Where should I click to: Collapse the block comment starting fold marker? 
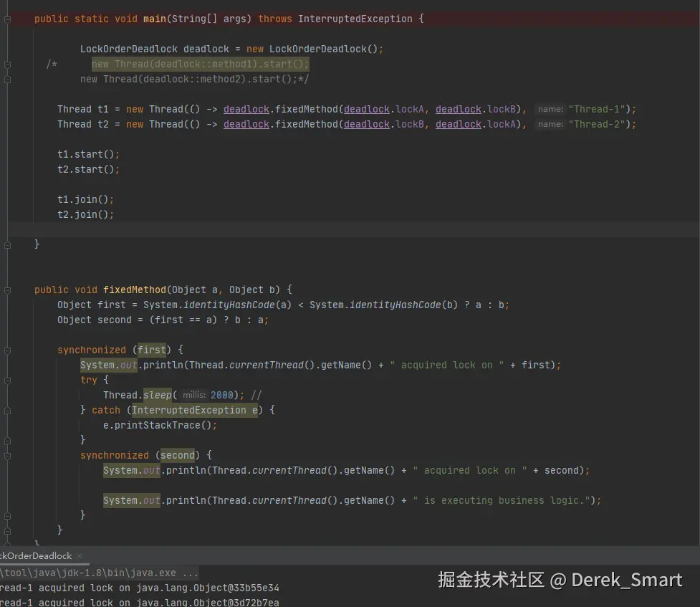[8, 64]
